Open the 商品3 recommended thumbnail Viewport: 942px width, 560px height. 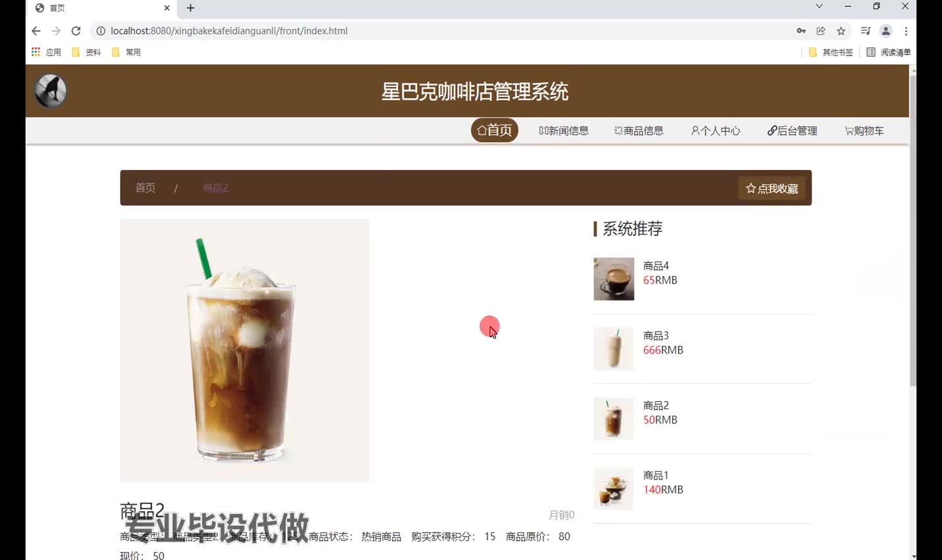pyautogui.click(x=614, y=349)
